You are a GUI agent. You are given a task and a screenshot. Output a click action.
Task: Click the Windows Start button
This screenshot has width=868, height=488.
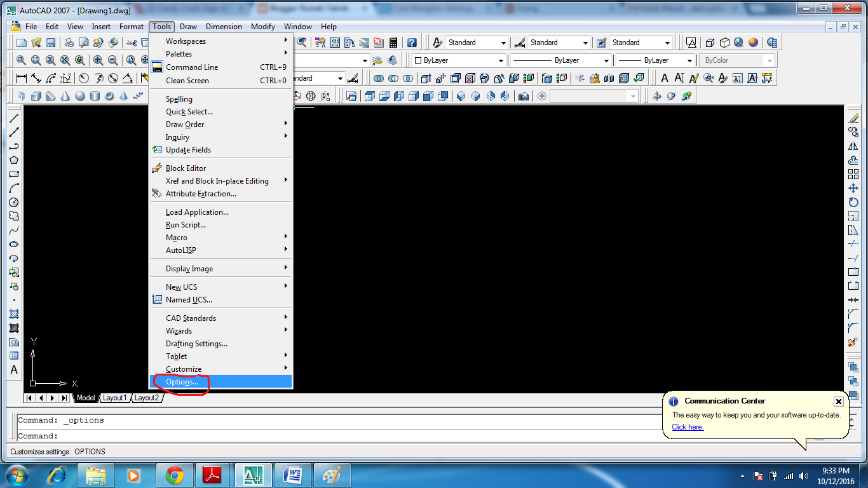17,475
